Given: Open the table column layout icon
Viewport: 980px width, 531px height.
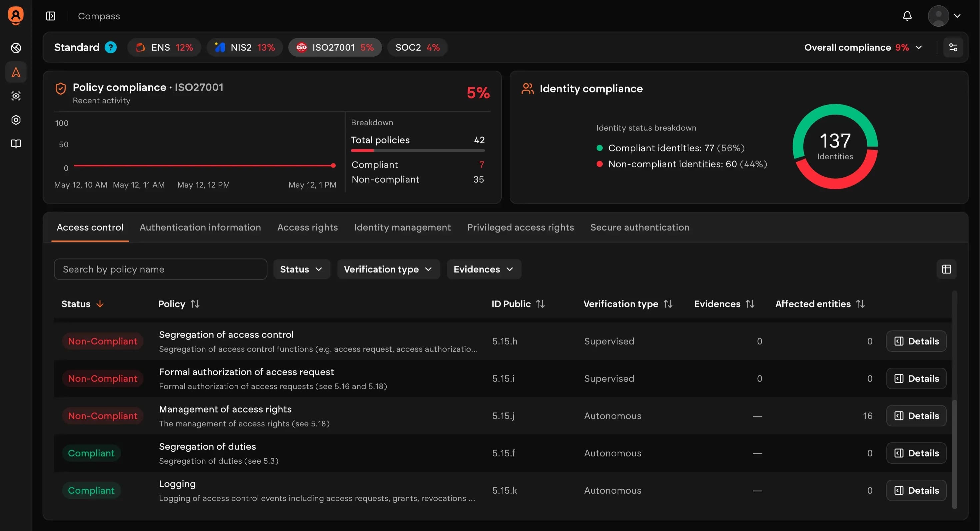Looking at the screenshot, I should (947, 269).
